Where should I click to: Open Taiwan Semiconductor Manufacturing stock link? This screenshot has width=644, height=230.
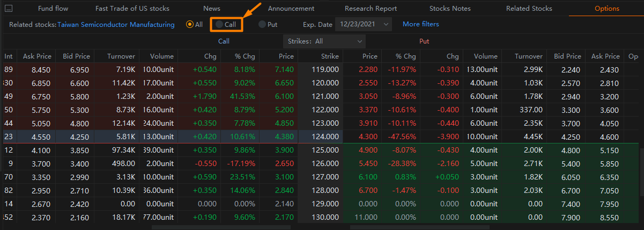click(116, 24)
